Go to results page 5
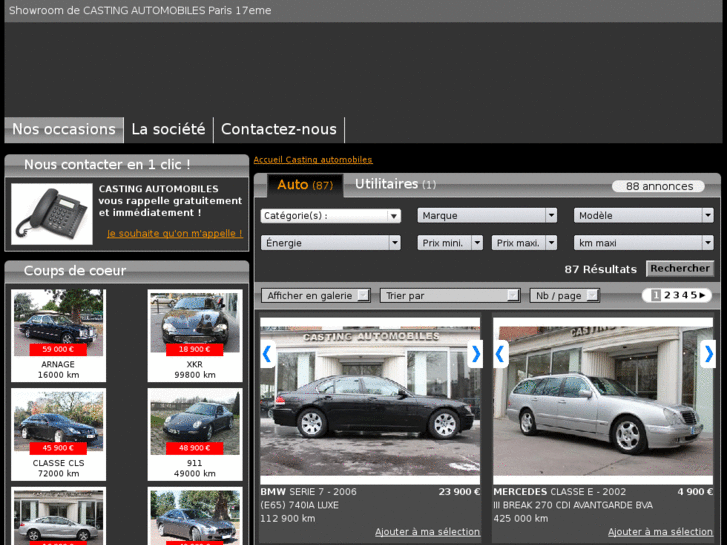Image resolution: width=727 pixels, height=545 pixels. [x=694, y=295]
